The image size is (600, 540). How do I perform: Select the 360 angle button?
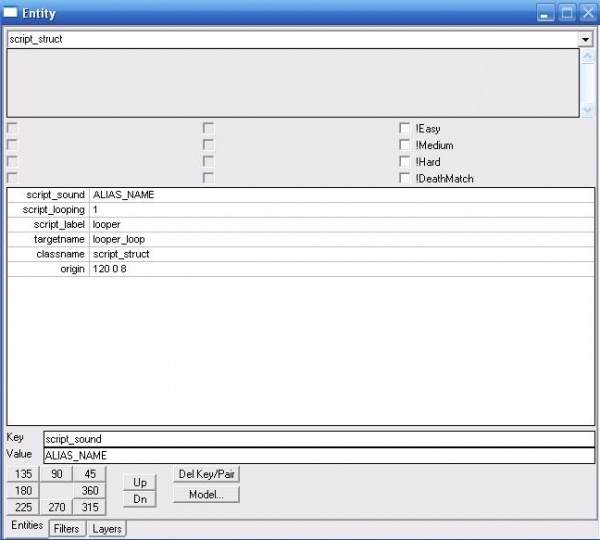click(x=90, y=491)
